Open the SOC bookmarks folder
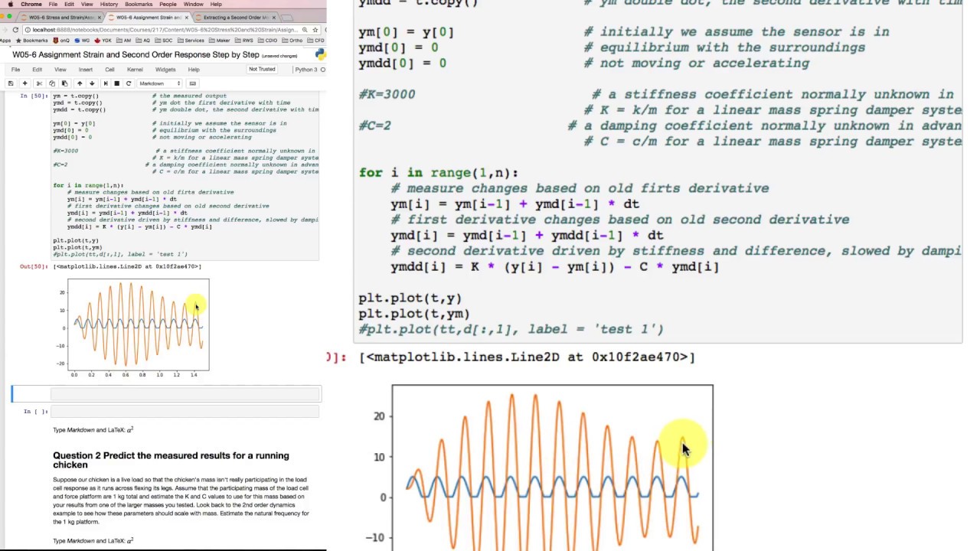The height and width of the screenshot is (551, 980). (x=163, y=41)
